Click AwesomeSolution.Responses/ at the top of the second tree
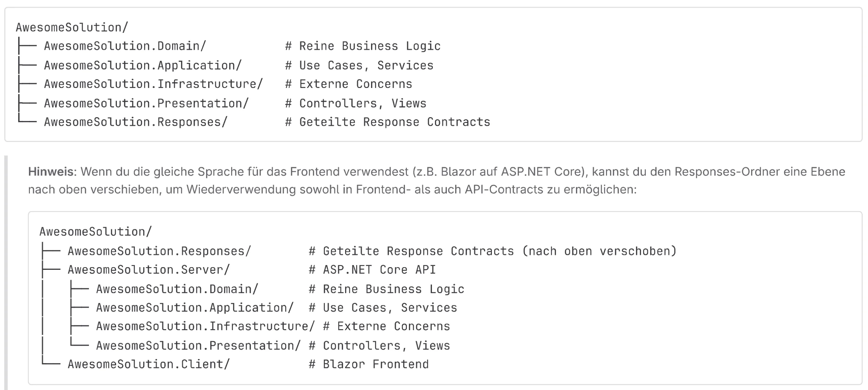Viewport: 868px width, 390px height. coord(159,251)
